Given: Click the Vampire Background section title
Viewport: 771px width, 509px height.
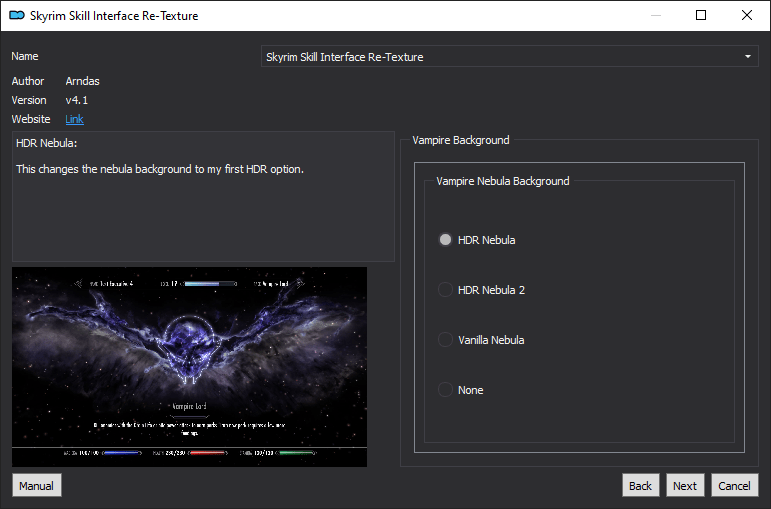Looking at the screenshot, I should click(461, 140).
